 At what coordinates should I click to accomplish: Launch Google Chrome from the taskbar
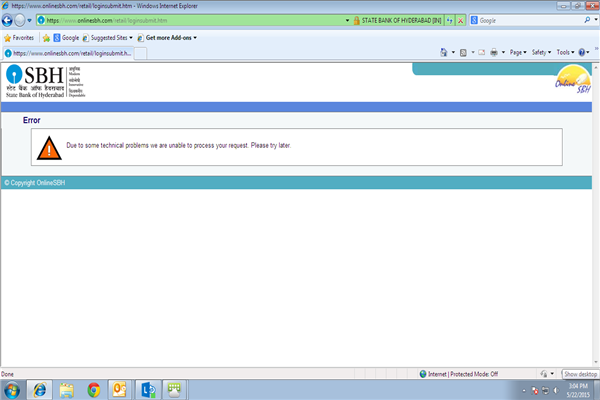pyautogui.click(x=93, y=390)
